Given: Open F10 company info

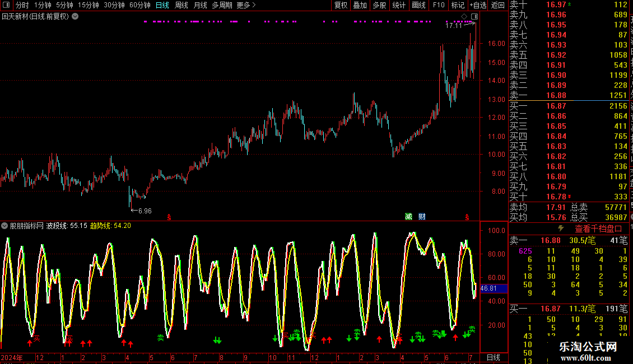Looking at the screenshot, I should click(x=439, y=5).
